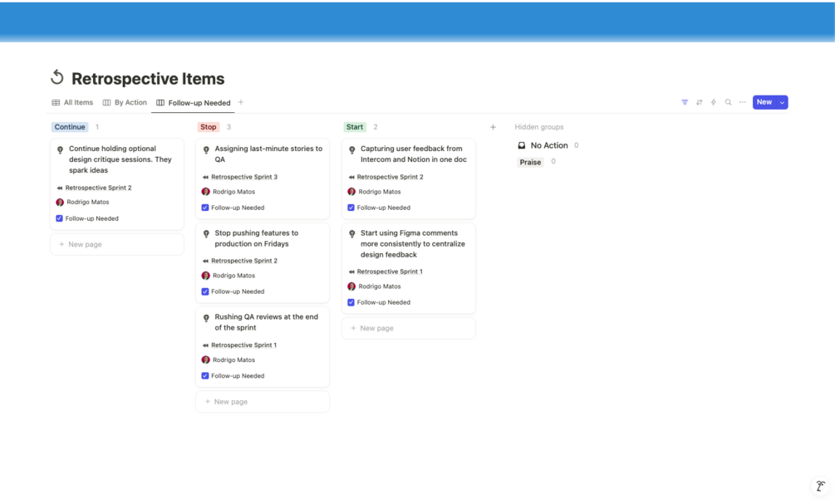Click the green Start group label
This screenshot has width=835, height=504.
pyautogui.click(x=355, y=127)
